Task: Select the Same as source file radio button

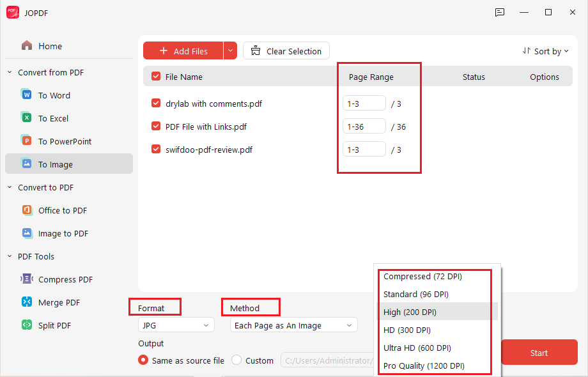Action: coord(143,360)
